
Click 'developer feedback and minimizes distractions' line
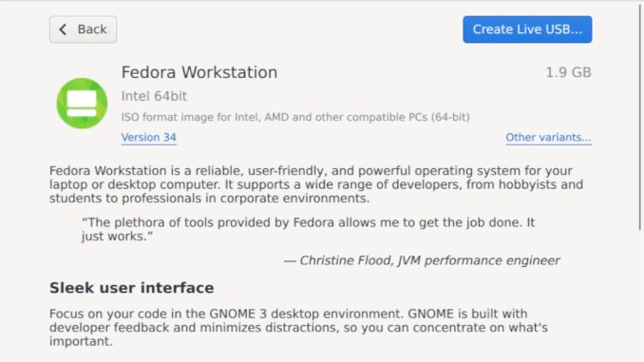point(298,328)
